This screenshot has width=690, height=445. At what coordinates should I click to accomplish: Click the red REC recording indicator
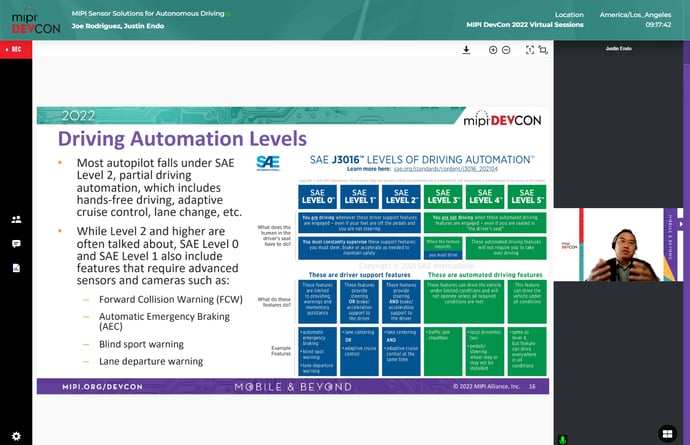16,49
